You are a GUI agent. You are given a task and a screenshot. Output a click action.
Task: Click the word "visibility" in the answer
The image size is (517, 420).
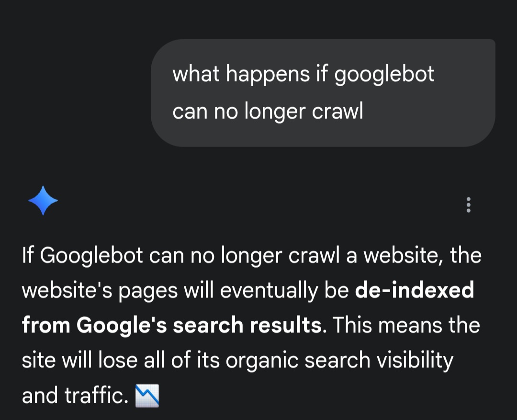point(415,360)
